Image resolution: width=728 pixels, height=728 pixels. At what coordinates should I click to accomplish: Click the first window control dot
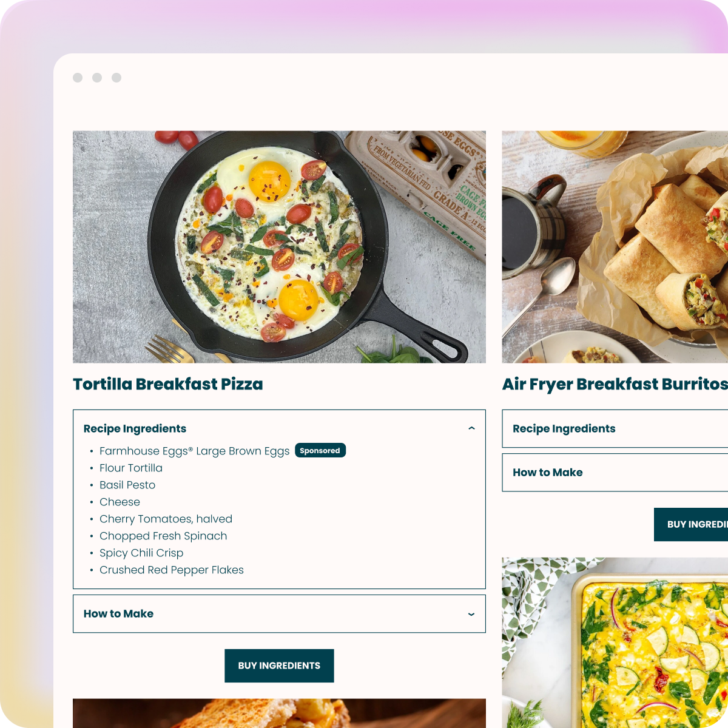point(78,78)
